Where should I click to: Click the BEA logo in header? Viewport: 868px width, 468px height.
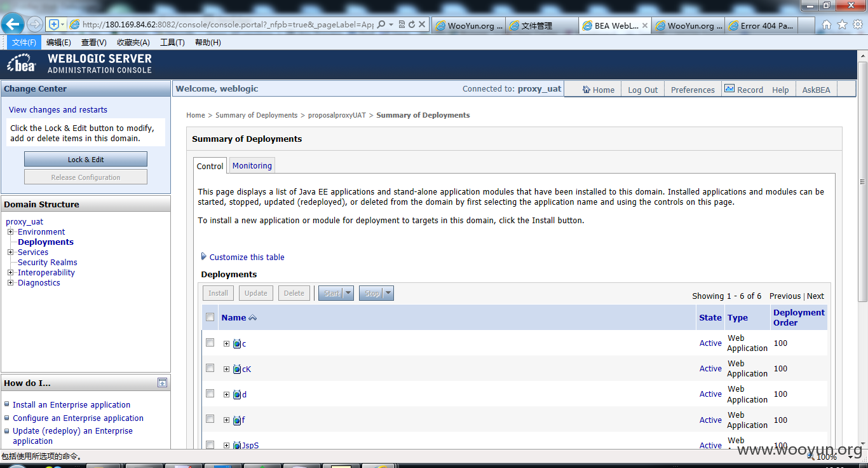pos(22,64)
